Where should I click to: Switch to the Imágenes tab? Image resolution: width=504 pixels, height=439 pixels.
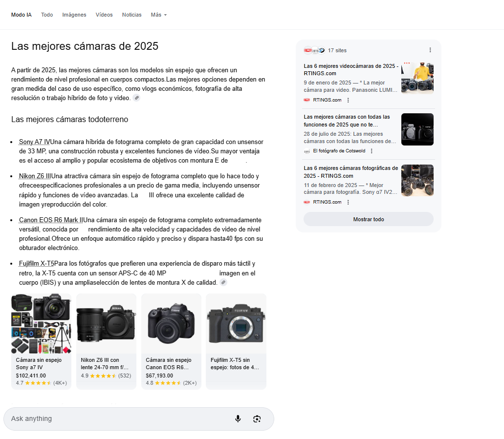point(74,15)
